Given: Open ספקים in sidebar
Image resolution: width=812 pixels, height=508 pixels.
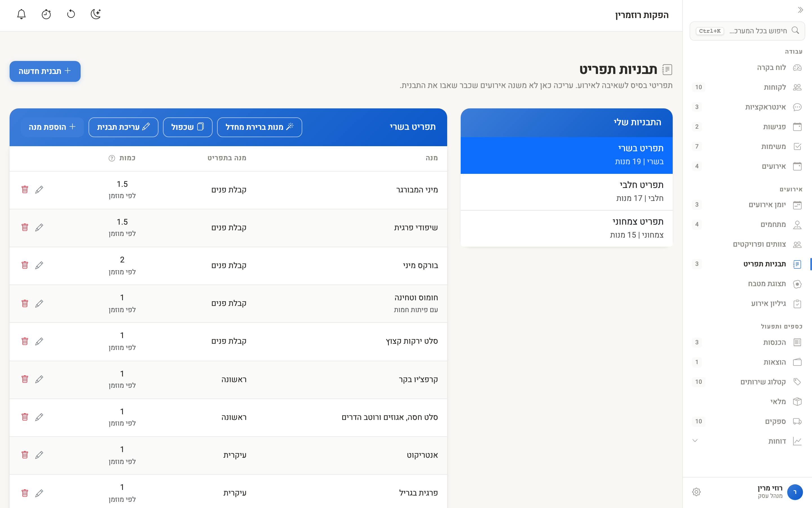Looking at the screenshot, I should [747, 421].
